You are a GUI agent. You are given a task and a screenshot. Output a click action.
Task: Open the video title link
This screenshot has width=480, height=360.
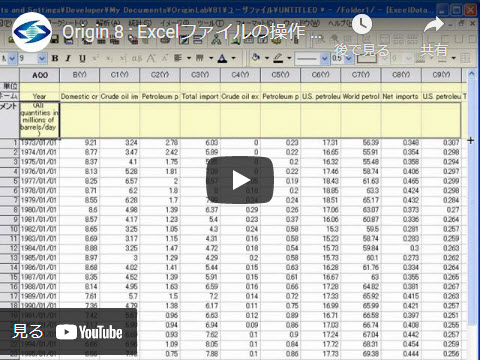[192, 32]
